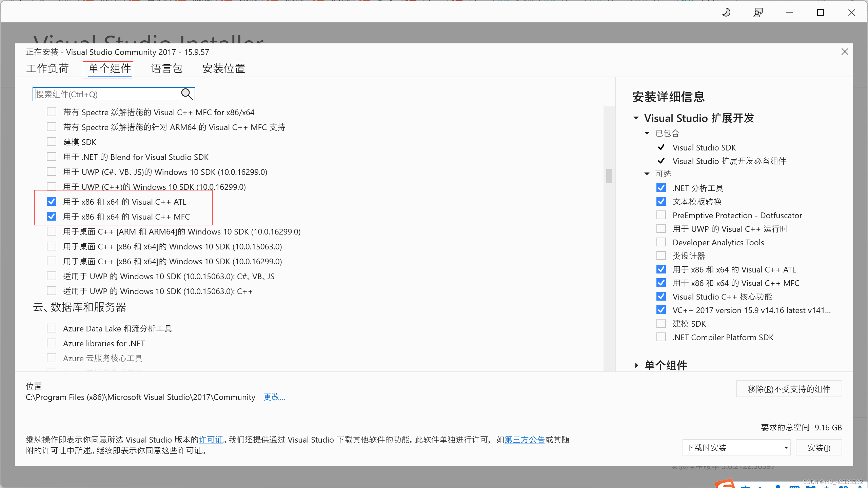This screenshot has width=868, height=488.
Task: Collapse Visual Studio 扩展开发 section
Action: (636, 118)
